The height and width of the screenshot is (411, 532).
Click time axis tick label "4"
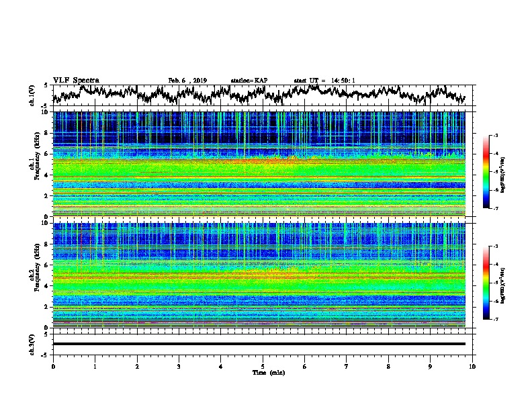[221, 366]
